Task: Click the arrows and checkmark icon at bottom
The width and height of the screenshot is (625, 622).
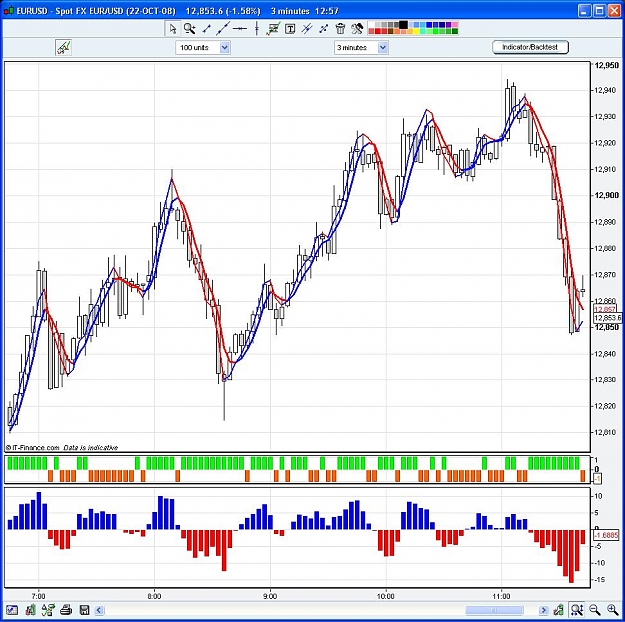Action: [x=48, y=610]
